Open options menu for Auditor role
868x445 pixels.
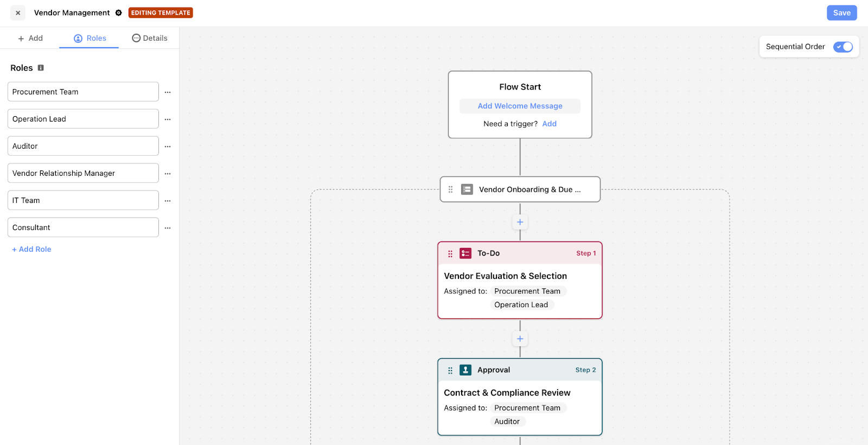(168, 147)
